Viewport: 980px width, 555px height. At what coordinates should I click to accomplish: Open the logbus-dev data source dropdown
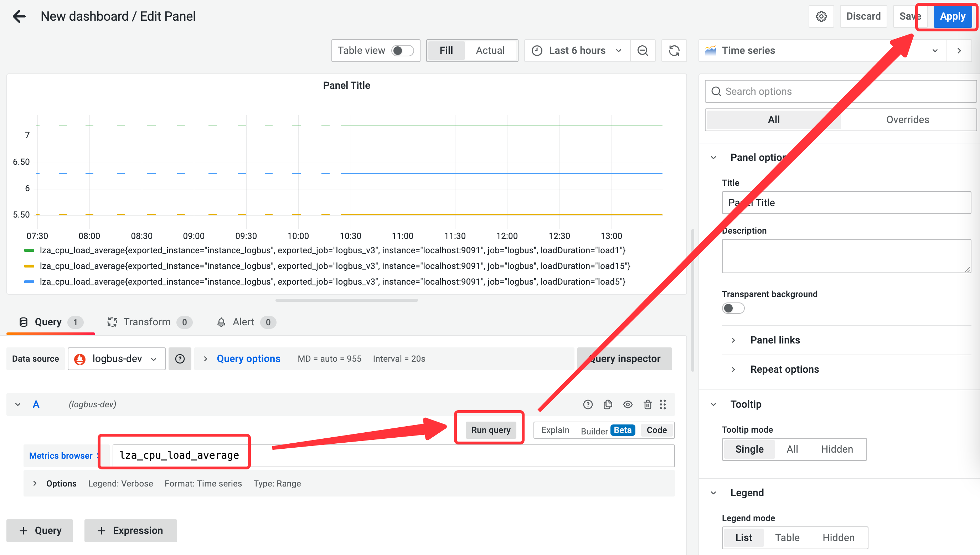[x=117, y=359]
